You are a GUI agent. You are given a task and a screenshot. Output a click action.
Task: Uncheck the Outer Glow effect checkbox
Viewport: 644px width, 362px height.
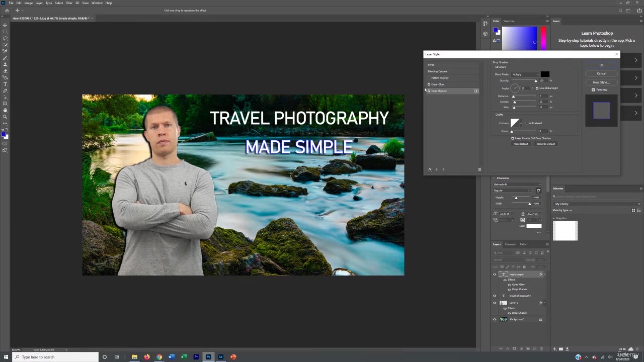[429, 84]
